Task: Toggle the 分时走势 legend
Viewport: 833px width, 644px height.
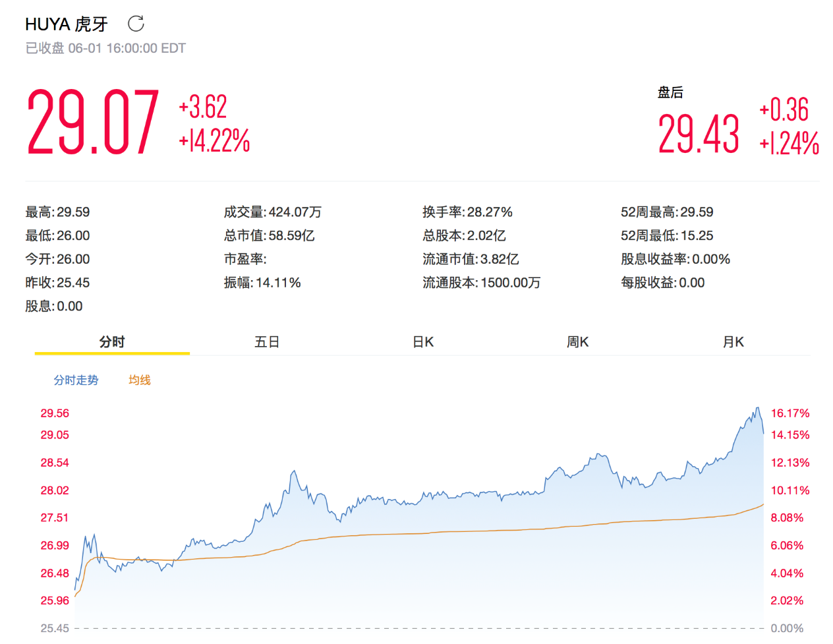Action: click(76, 380)
